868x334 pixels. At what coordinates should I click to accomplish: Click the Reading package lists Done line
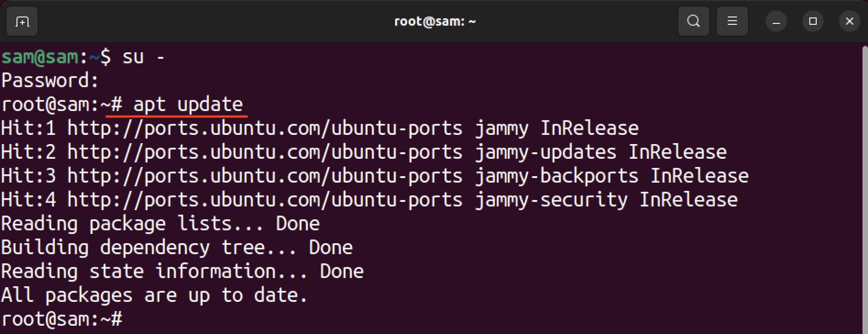[160, 223]
